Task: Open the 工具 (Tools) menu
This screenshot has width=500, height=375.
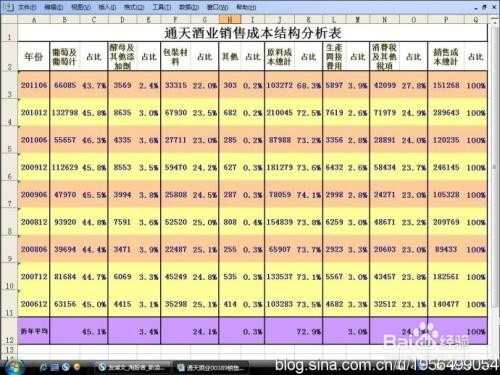Action: pos(162,7)
